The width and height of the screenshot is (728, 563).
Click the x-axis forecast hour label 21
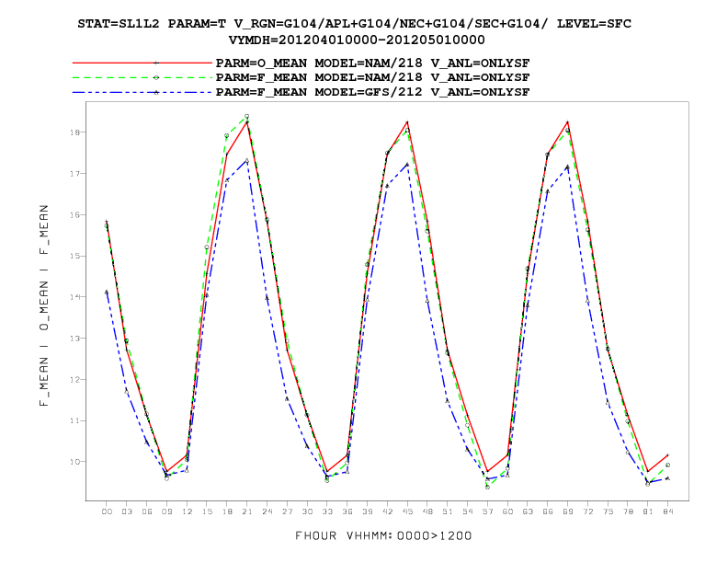247,511
